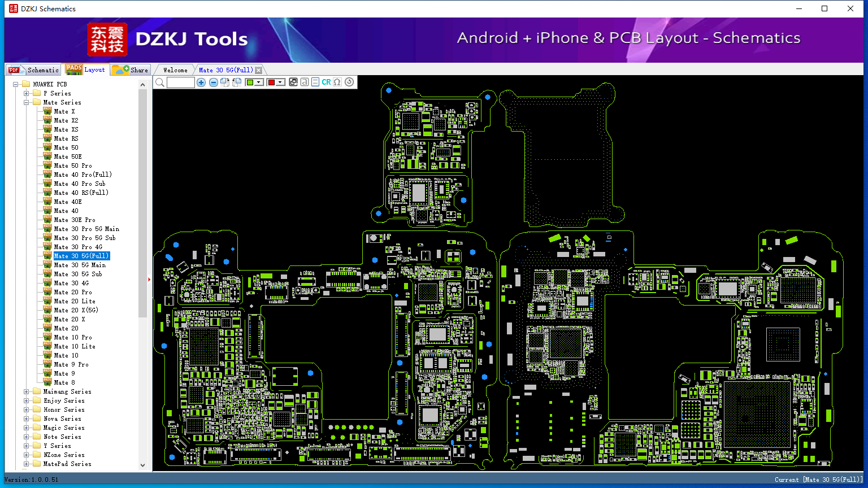Close the Mate 30 5G(Full) tab
Image resolution: width=868 pixels, height=488 pixels.
pos(258,71)
